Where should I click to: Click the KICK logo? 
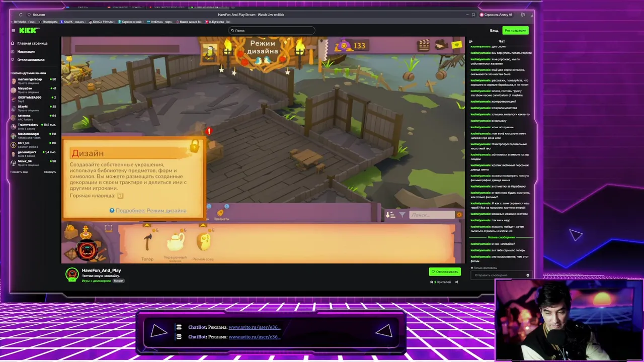click(29, 31)
